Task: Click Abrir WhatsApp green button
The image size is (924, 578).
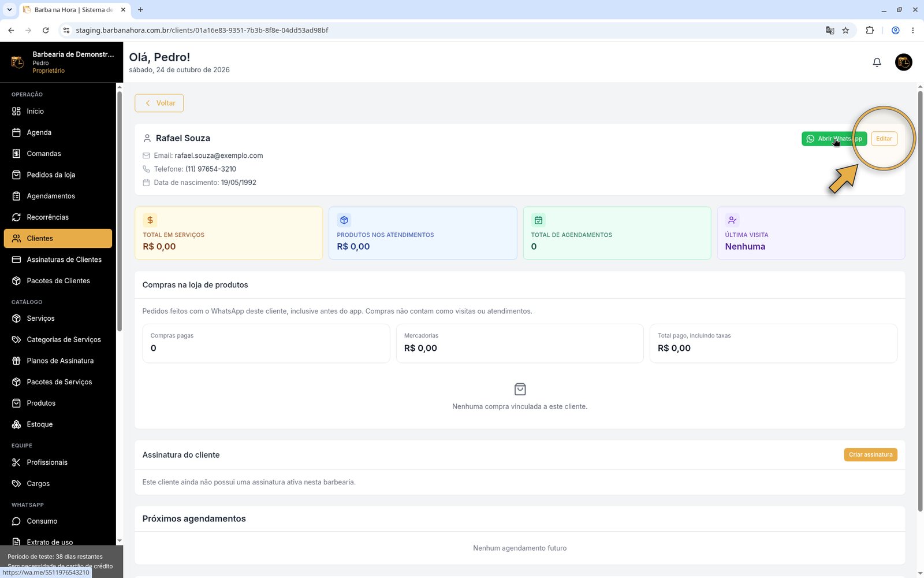Action: coord(834,139)
